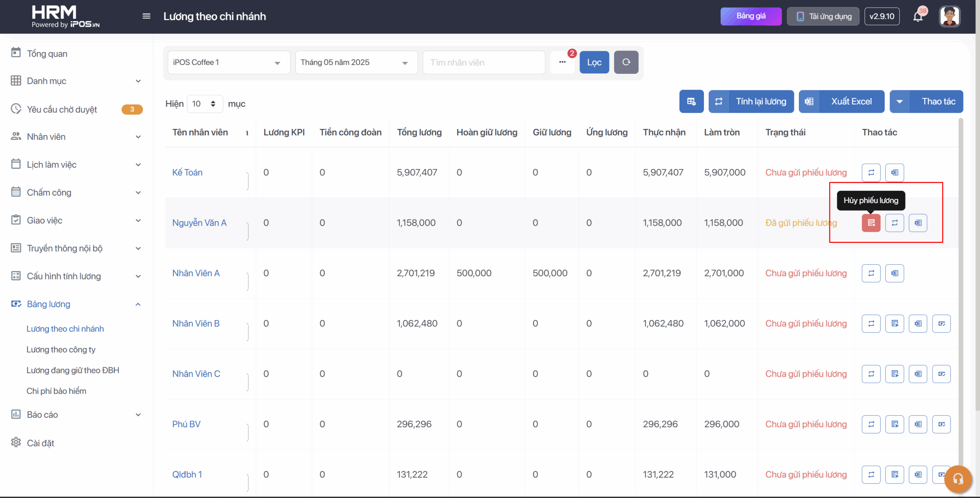Screen dimensions: 980x498
Task: Click the red Hủy phiếu lương icon
Action: (x=871, y=223)
